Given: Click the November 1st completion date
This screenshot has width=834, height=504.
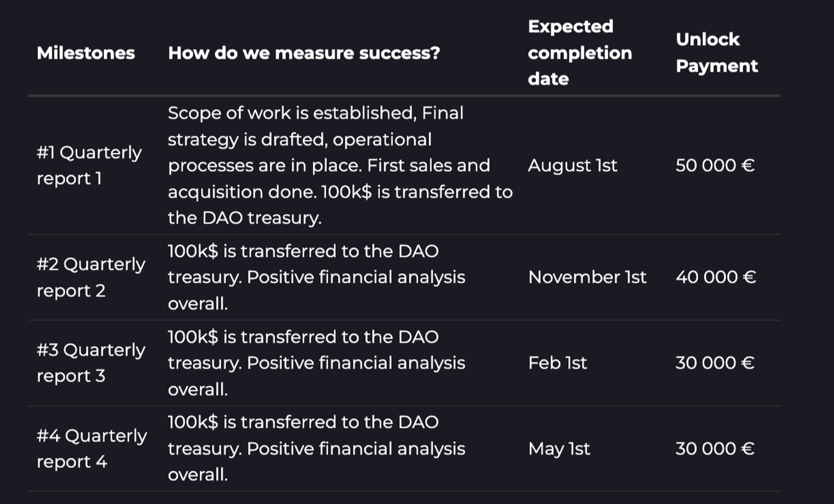Looking at the screenshot, I should tap(587, 277).
